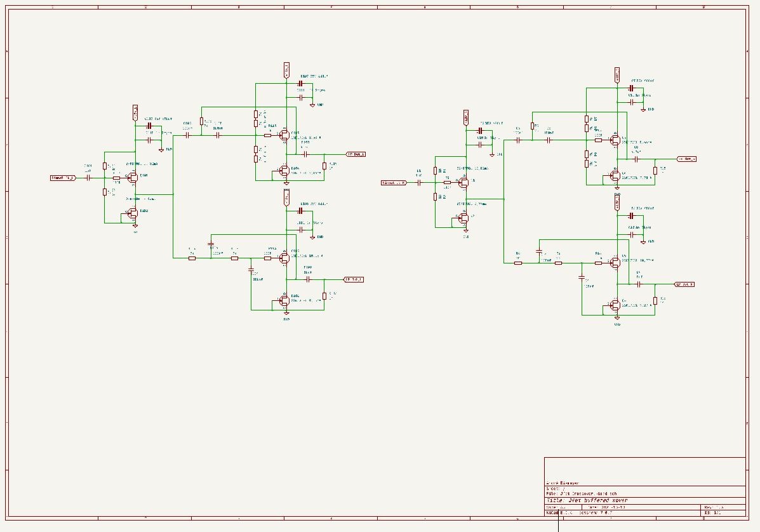Viewport: 760px width, 532px height.
Task: Select the right circuit's input coupling capacitor
Action: [x=419, y=183]
